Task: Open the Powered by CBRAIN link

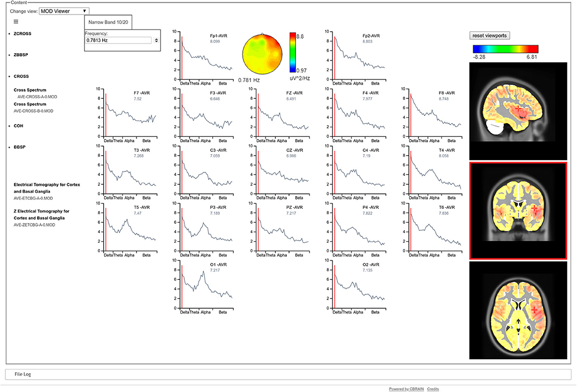Action: pyautogui.click(x=406, y=389)
